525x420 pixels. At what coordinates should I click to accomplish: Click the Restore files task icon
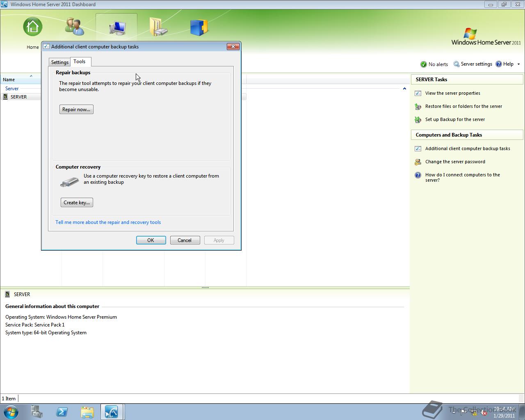418,106
